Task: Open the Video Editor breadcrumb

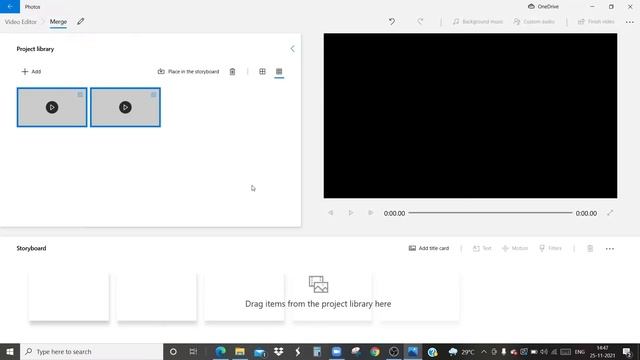Action: tap(20, 22)
